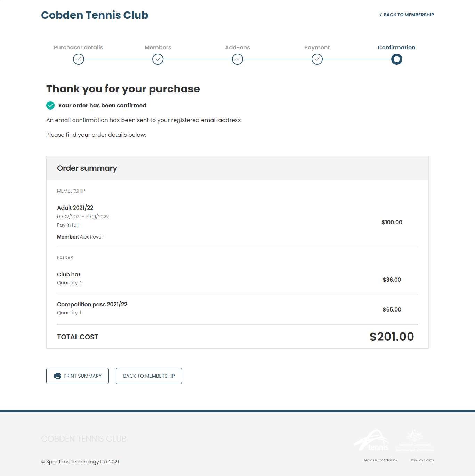Screen dimensions: 475x476
Task: Click the Cobden Tennis Club header title
Action: click(x=95, y=15)
